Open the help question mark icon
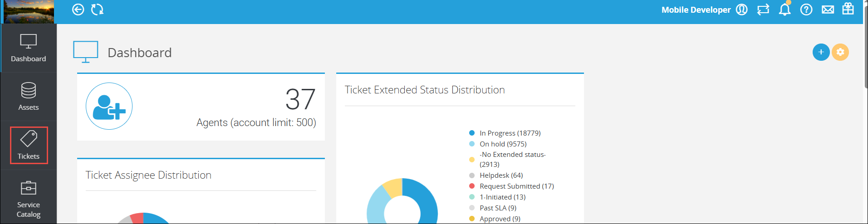The image size is (868, 224). (x=806, y=10)
